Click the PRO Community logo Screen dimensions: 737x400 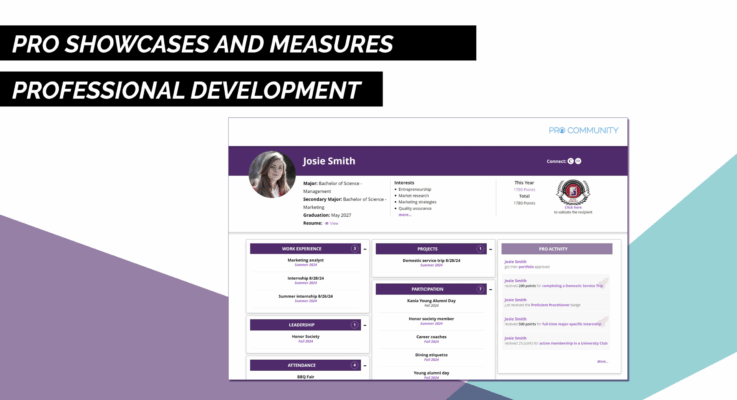point(584,130)
